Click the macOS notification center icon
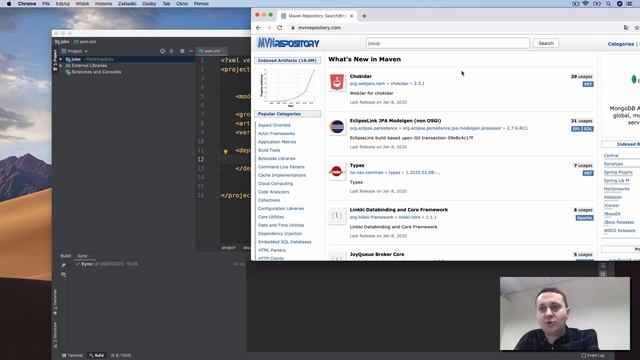 (x=629, y=4)
